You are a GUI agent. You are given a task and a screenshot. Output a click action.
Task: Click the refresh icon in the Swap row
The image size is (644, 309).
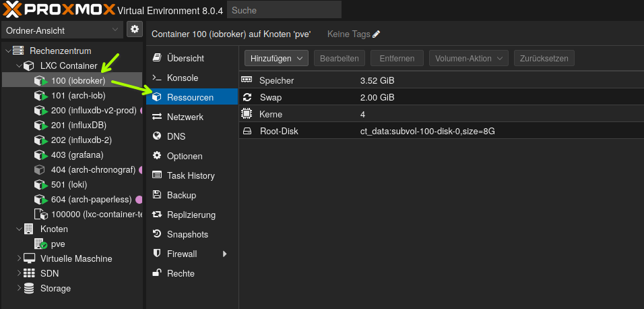247,97
